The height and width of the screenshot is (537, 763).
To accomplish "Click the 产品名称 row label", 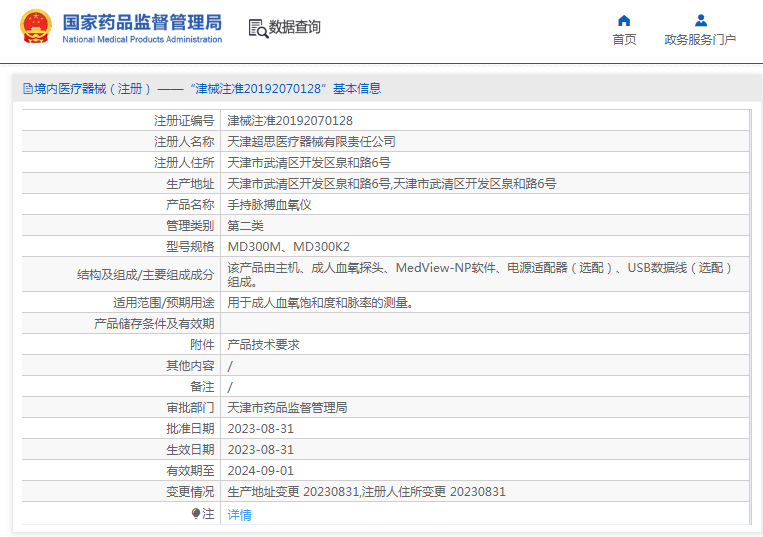I will pyautogui.click(x=190, y=205).
